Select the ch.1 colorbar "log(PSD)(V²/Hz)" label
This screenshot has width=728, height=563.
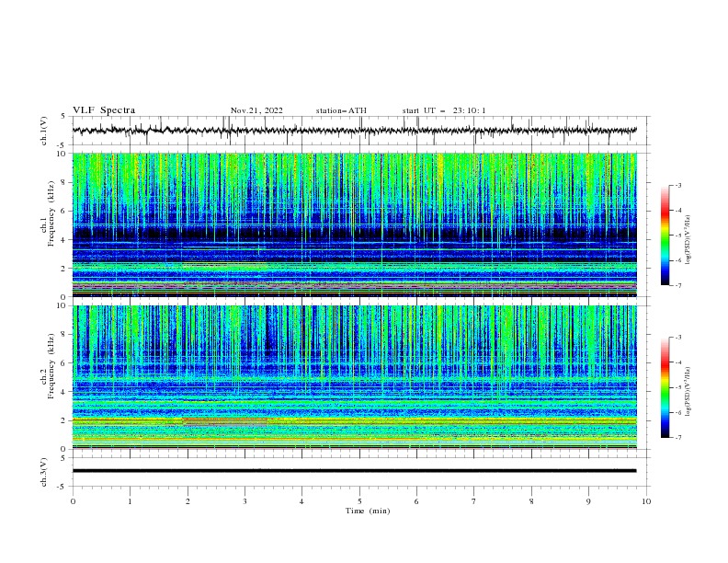click(688, 240)
